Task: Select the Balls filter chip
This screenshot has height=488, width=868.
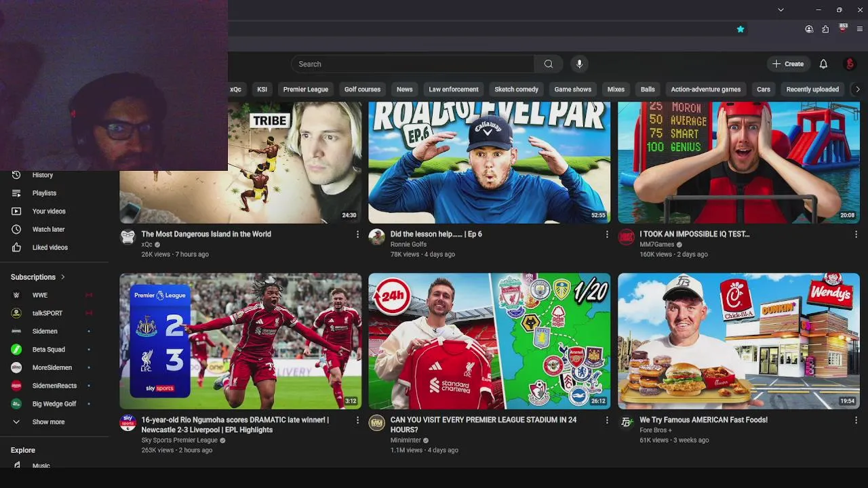Action: point(648,89)
